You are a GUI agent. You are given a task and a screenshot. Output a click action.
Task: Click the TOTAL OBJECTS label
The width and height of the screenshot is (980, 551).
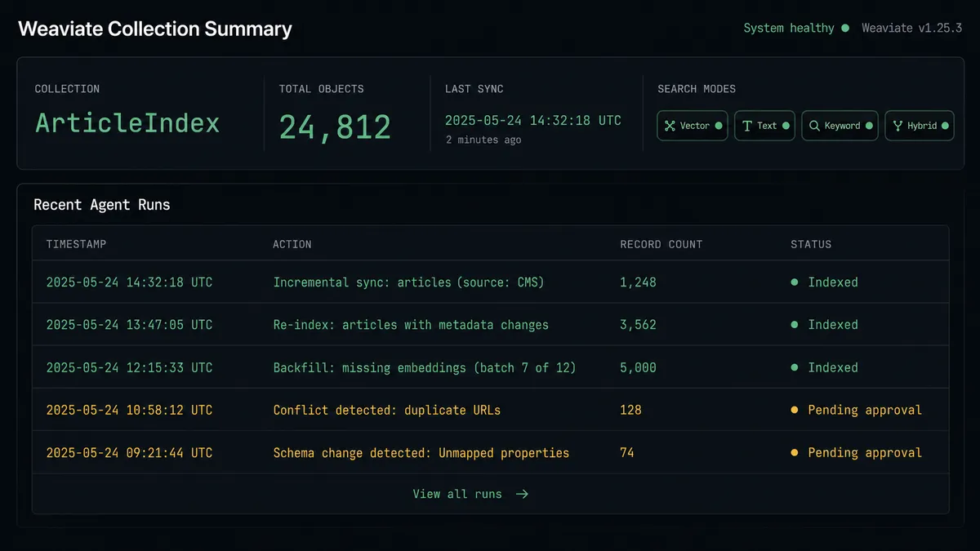pyautogui.click(x=322, y=88)
